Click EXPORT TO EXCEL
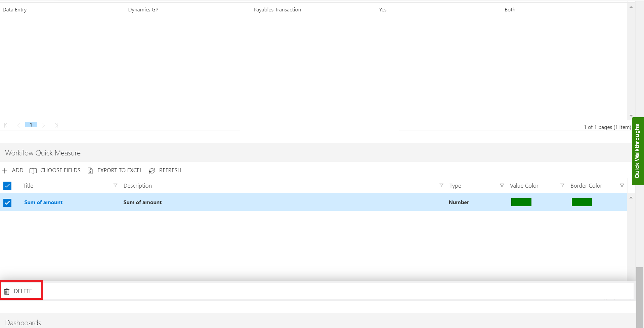644x328 pixels. pos(115,171)
